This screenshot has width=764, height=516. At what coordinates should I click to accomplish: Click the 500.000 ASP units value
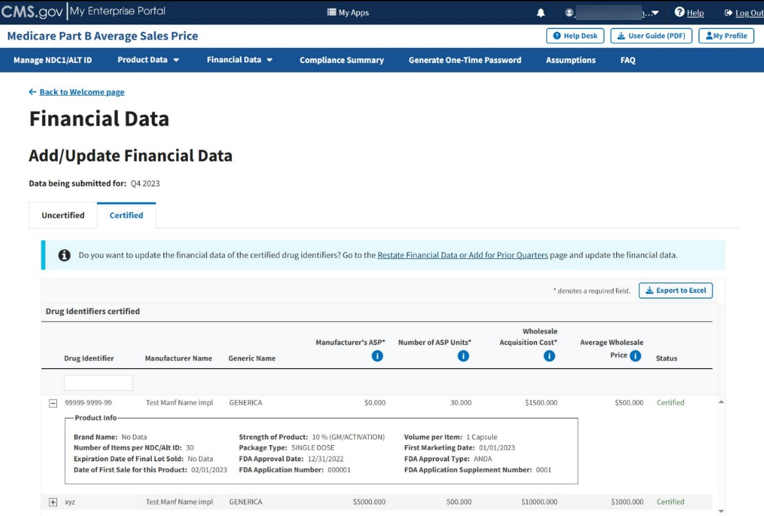click(x=459, y=502)
